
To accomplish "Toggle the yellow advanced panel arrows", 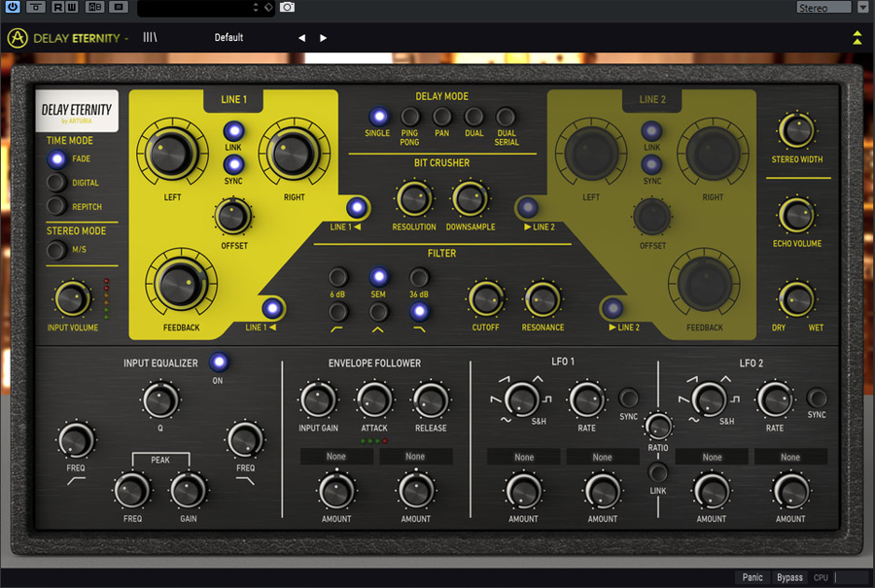I will [857, 37].
